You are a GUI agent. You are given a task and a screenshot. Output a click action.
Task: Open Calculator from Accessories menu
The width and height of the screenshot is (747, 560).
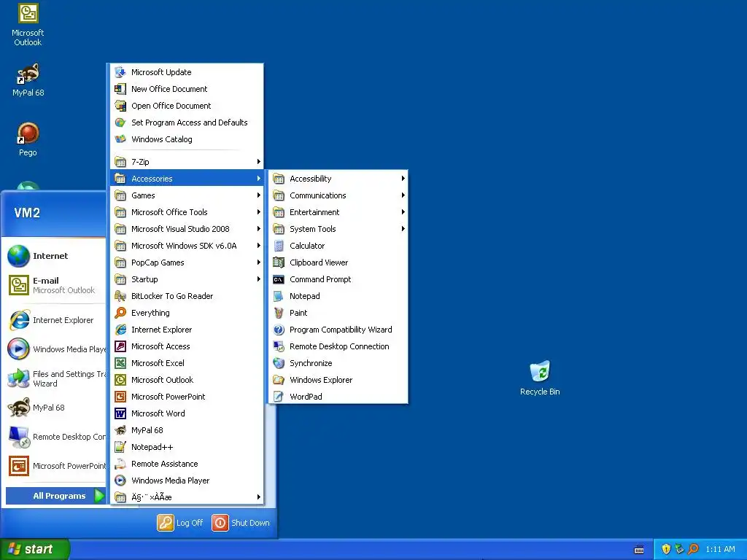click(338, 246)
